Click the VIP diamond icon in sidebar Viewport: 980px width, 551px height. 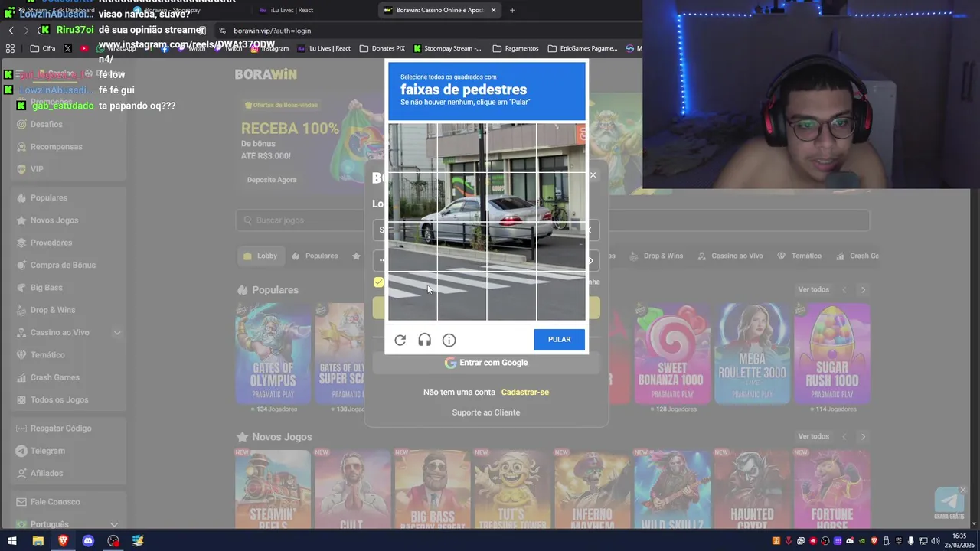[x=21, y=169]
